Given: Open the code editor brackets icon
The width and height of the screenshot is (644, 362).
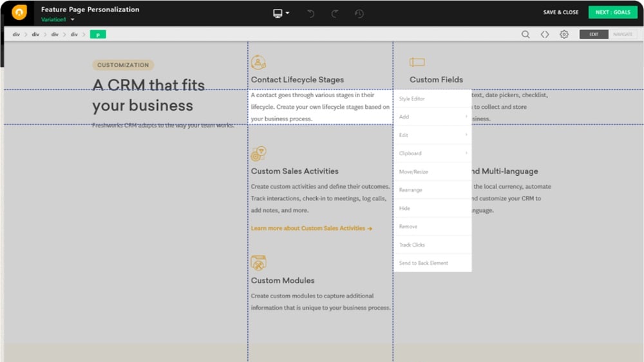Looking at the screenshot, I should tap(545, 35).
